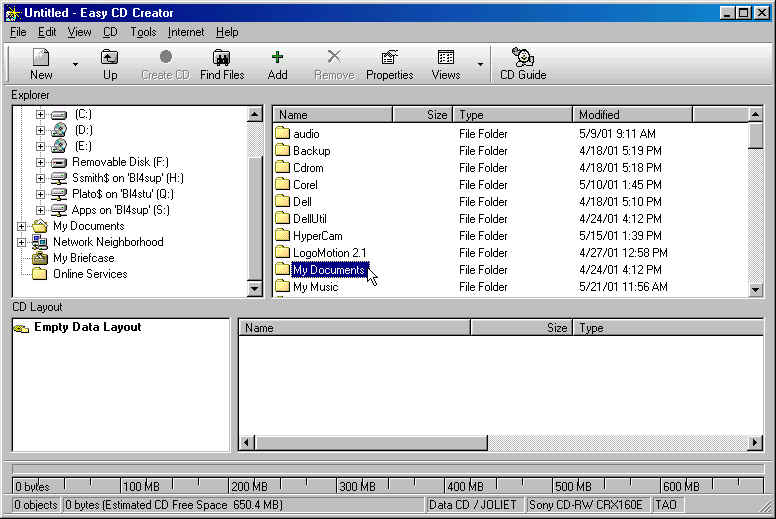Open the View menu
Screen dimensions: 776x519
79,32
